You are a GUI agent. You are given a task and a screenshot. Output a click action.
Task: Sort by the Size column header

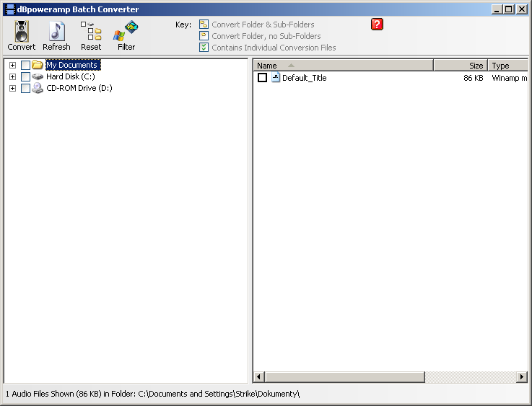461,66
